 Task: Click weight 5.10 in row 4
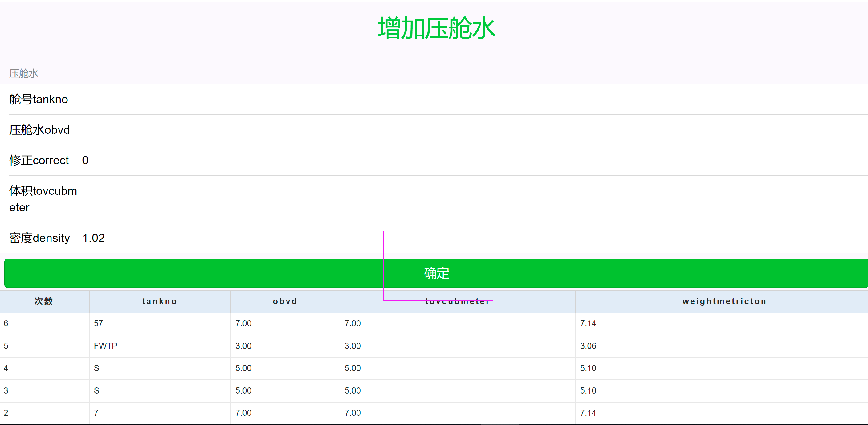(588, 368)
